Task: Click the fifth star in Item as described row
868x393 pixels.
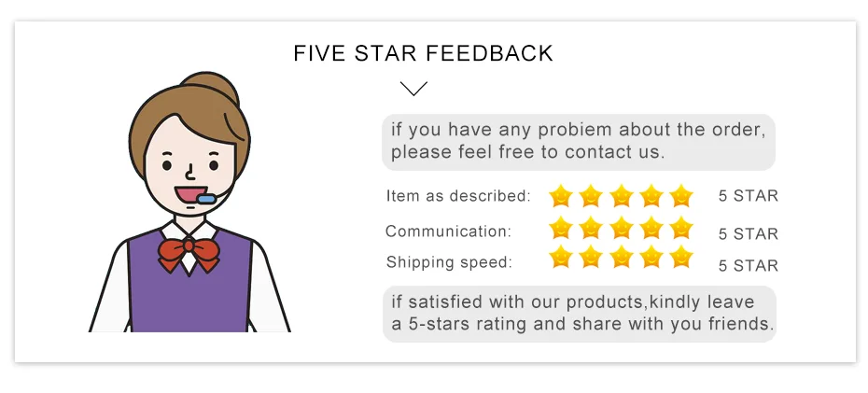Action: [681, 196]
